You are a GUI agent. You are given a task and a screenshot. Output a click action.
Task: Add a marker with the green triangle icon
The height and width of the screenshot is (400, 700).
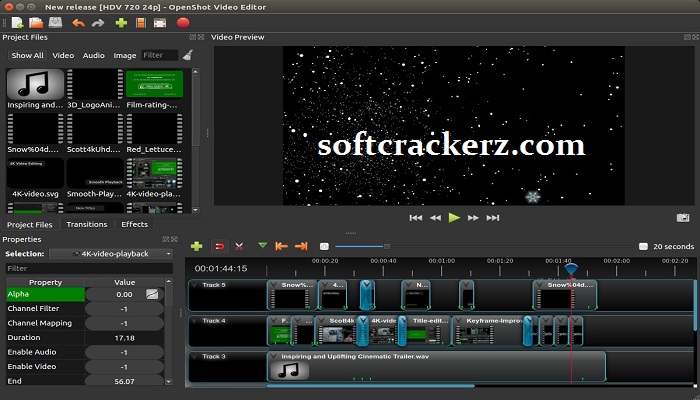point(262,245)
